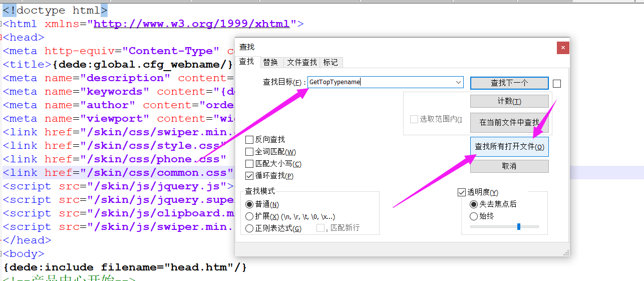Switch to the 替换 tab
Screen dimensions: 644x281
point(270,62)
